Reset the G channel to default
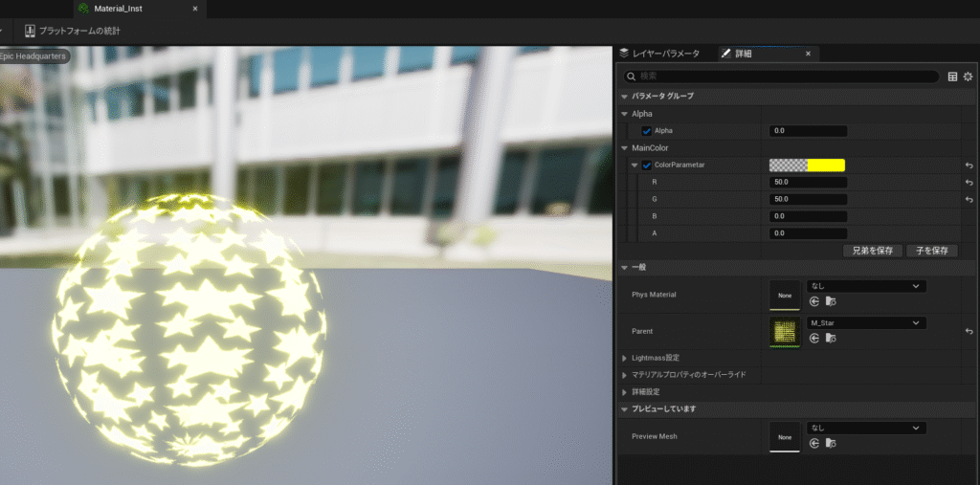Screen dimensions: 980x485 pyautogui.click(x=969, y=199)
